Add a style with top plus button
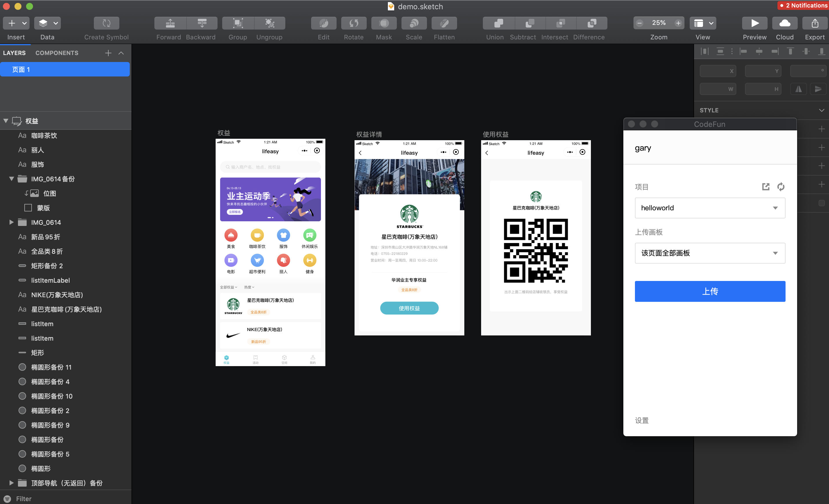 click(821, 129)
